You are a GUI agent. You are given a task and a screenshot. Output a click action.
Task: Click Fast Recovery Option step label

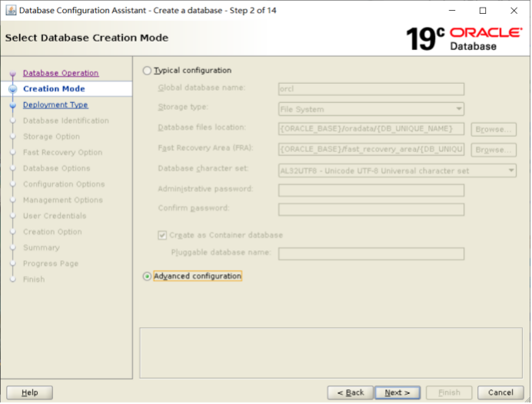[62, 153]
